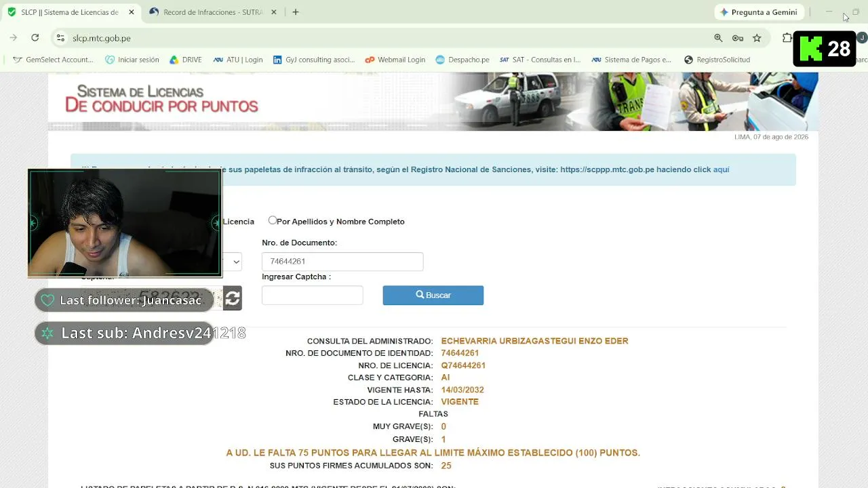Focus the Ingresar Captcha field
Viewport: 868px width, 488px height.
click(312, 295)
